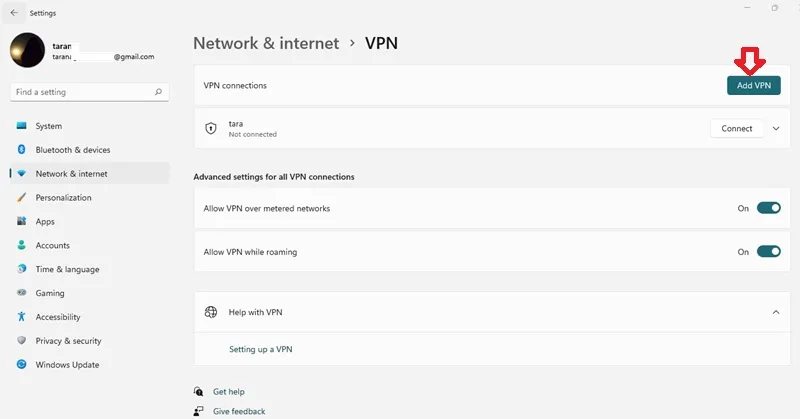Click the Add VPN button
Image resolution: width=800 pixels, height=419 pixels.
[754, 85]
